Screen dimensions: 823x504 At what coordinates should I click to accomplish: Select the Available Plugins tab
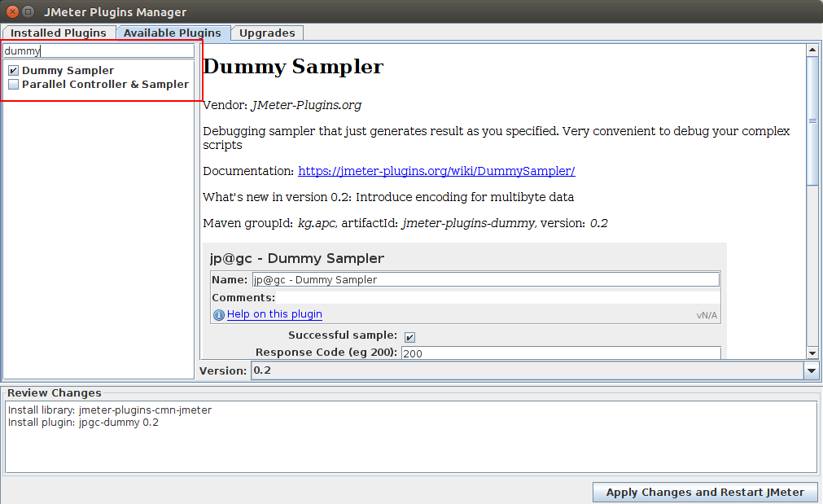(x=172, y=33)
